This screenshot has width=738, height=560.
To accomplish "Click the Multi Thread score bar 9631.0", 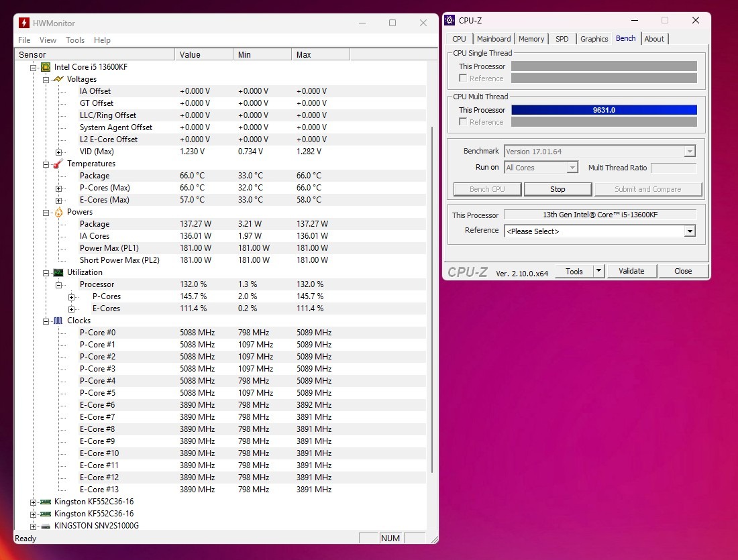I will click(604, 109).
